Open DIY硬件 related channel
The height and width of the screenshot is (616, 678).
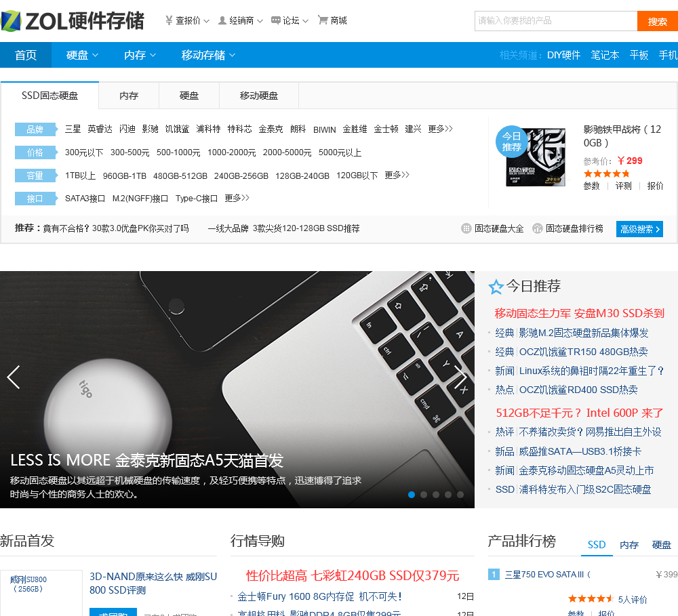(563, 55)
